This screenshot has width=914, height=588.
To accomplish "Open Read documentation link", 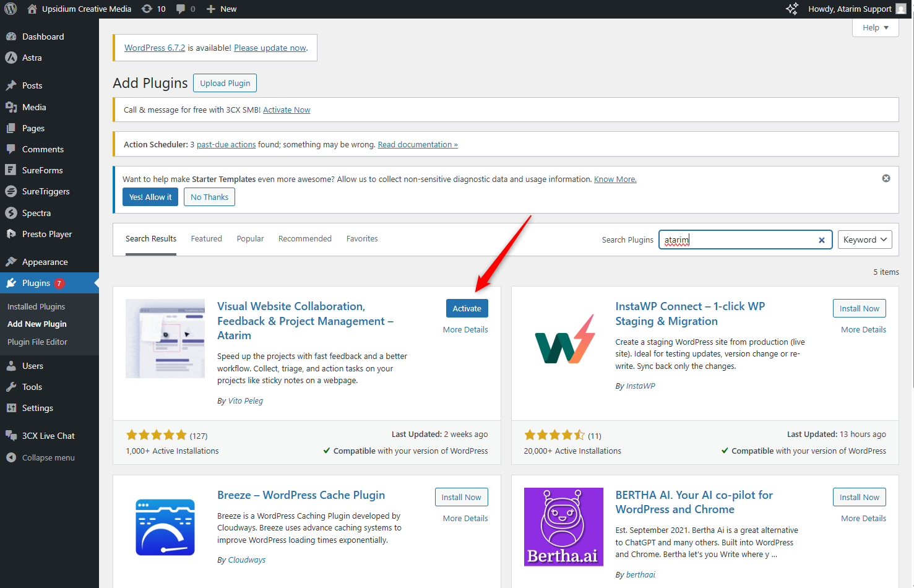I will pos(418,144).
